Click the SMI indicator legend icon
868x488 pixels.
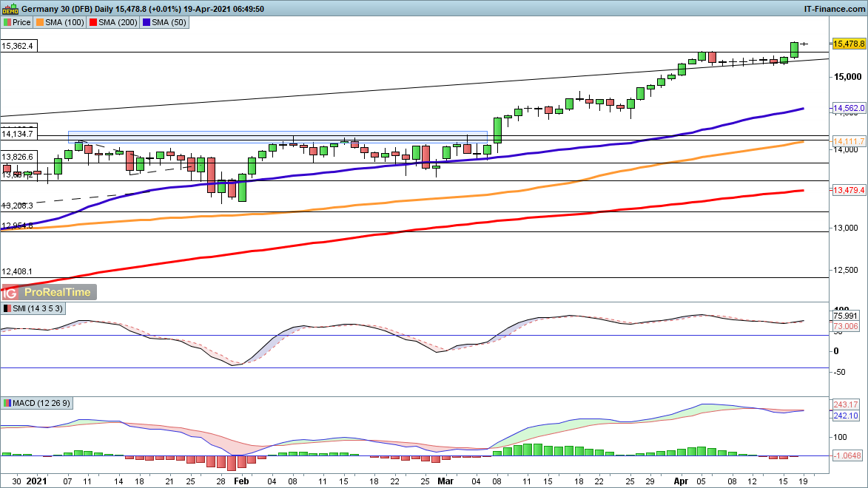tap(7, 308)
